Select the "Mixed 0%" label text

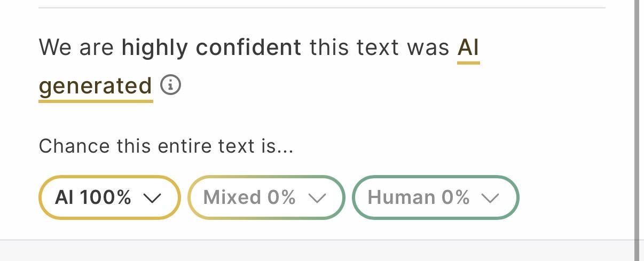(249, 197)
